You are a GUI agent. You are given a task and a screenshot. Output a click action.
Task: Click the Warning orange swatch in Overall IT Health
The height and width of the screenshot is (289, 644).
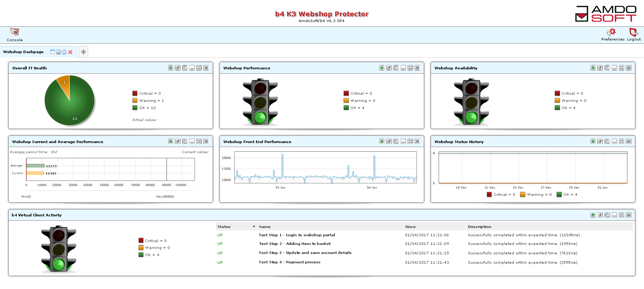(x=135, y=100)
